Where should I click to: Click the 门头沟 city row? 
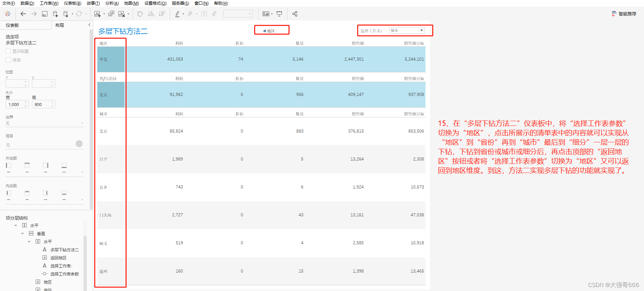tap(261, 215)
